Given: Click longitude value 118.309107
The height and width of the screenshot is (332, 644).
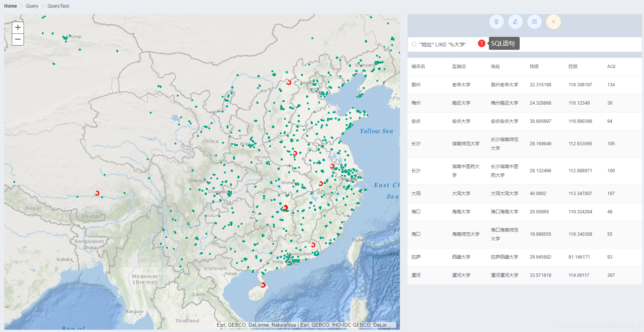Looking at the screenshot, I should 580,85.
